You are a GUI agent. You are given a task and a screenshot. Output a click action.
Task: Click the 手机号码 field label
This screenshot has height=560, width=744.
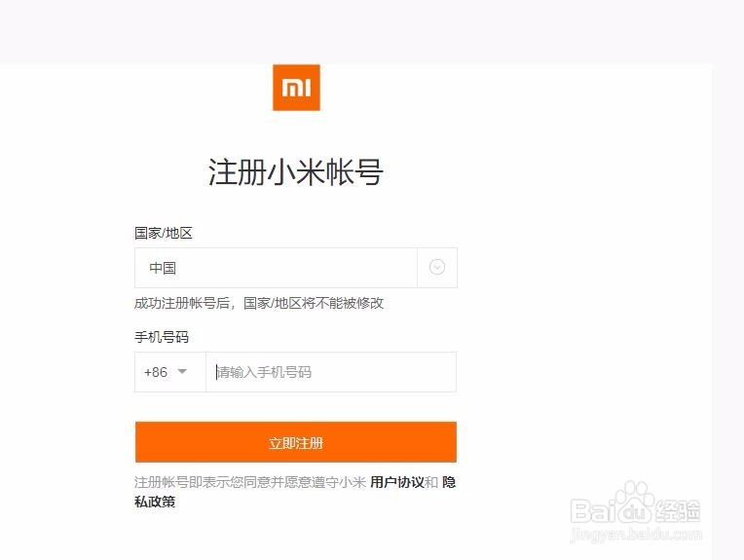[162, 337]
